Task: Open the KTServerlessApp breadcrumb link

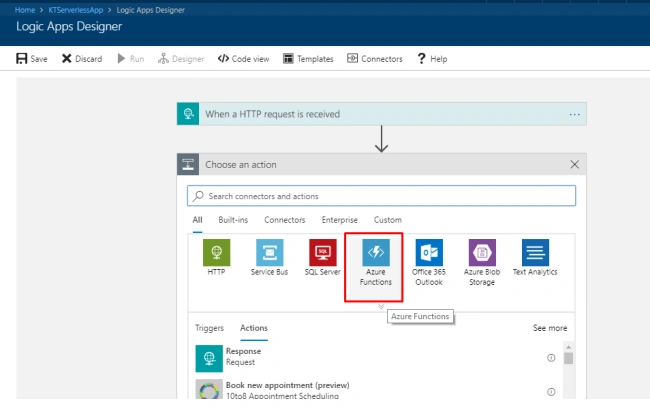Action: (75, 10)
